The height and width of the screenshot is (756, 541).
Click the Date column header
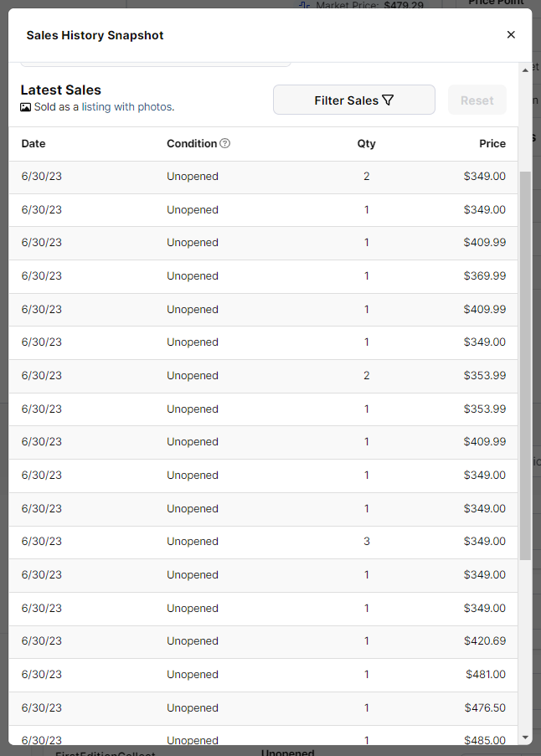[33, 144]
